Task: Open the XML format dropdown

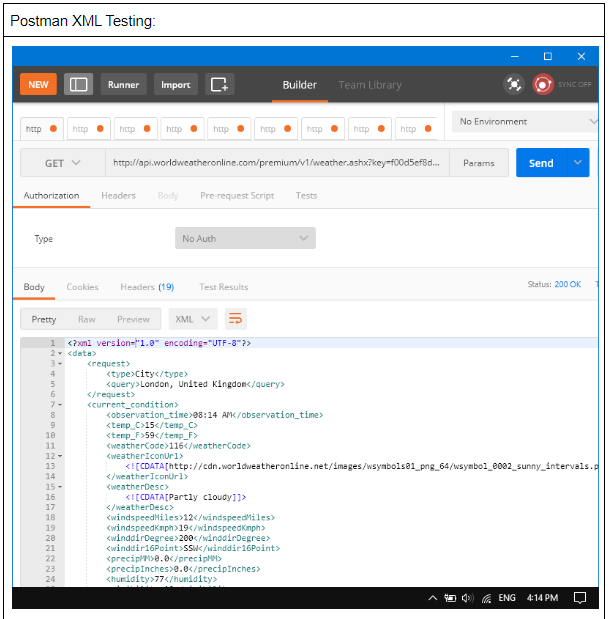Action: 193,319
